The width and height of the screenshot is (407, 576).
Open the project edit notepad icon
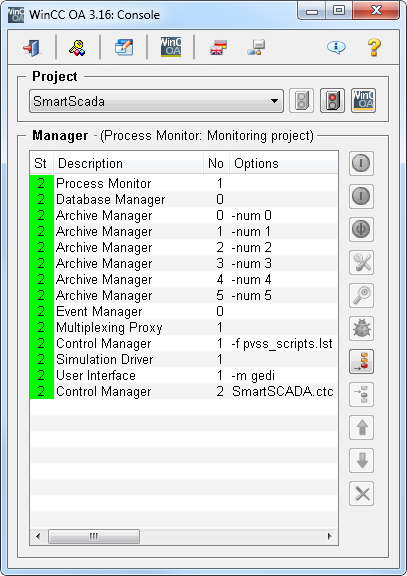pos(124,48)
